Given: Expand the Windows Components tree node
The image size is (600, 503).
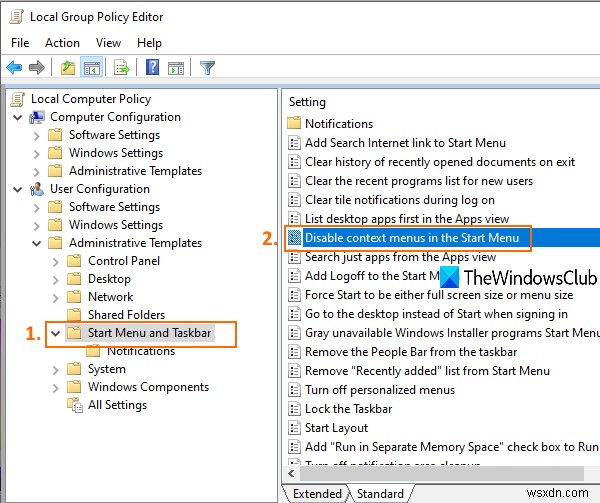Looking at the screenshot, I should coord(55,387).
